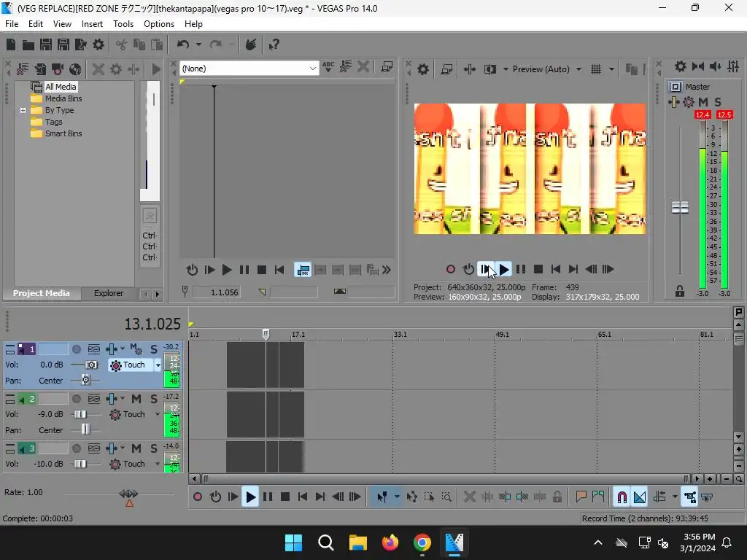Switch to the Explorer tab

click(109, 293)
